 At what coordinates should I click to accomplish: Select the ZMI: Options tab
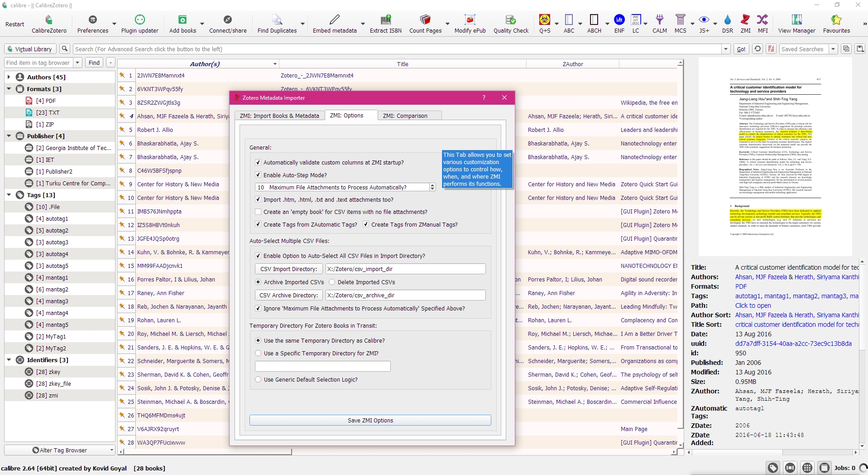click(347, 115)
